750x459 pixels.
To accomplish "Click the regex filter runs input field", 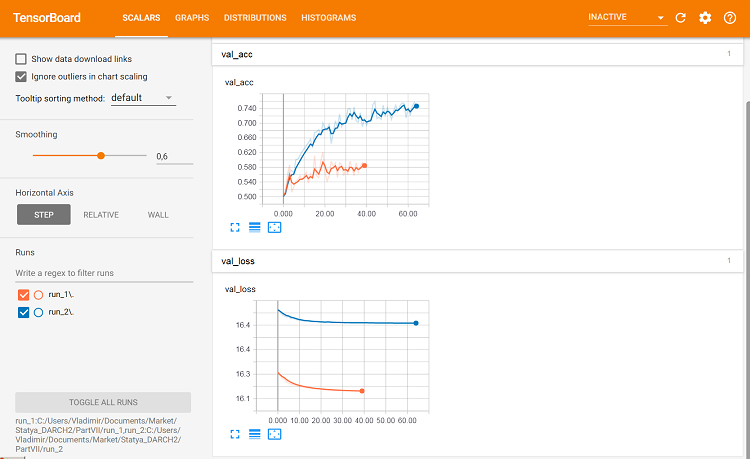I will (x=104, y=273).
